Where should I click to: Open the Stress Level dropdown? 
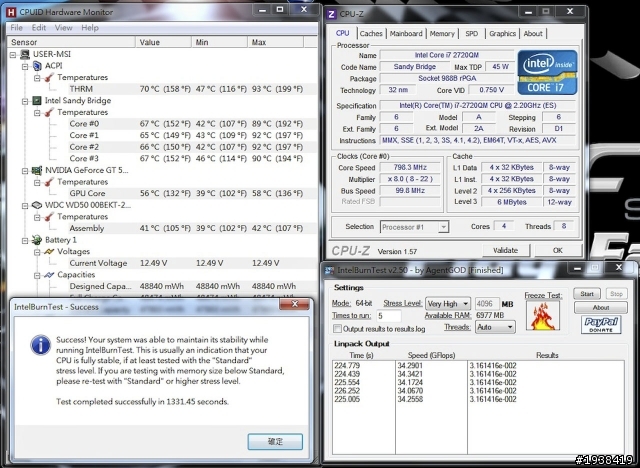448,304
